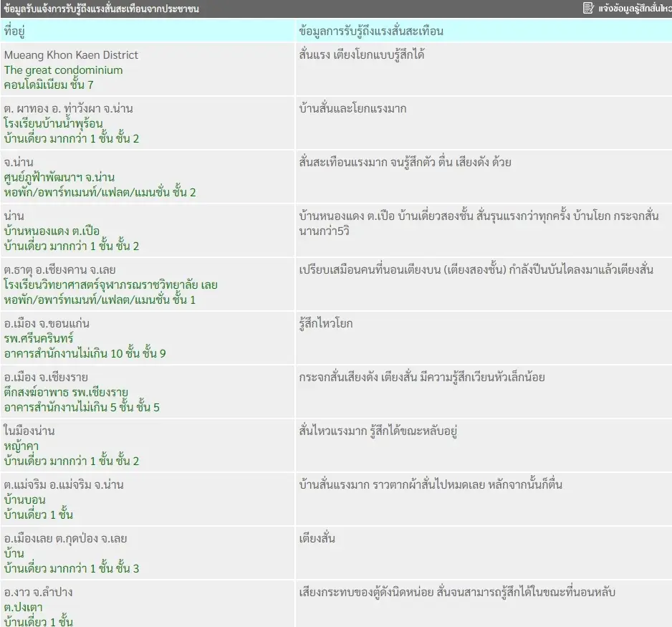This screenshot has width=672, height=627.
Task: Click The great condominium text
Action: 64,70
